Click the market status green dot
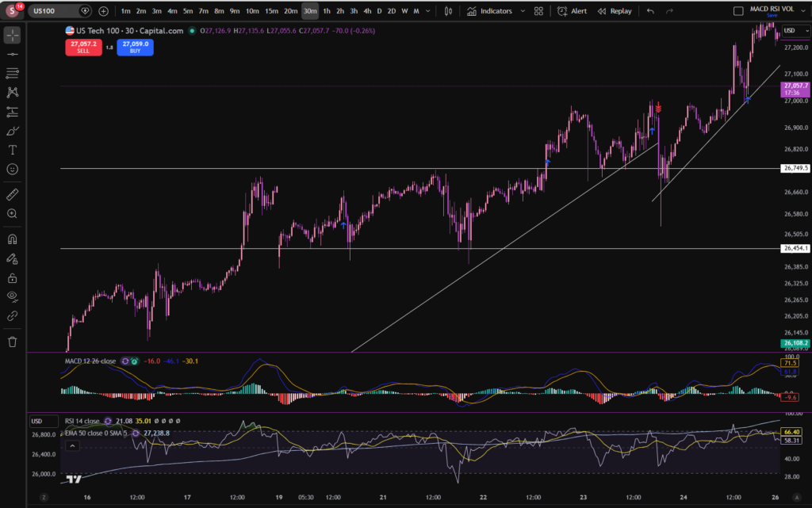 click(192, 31)
